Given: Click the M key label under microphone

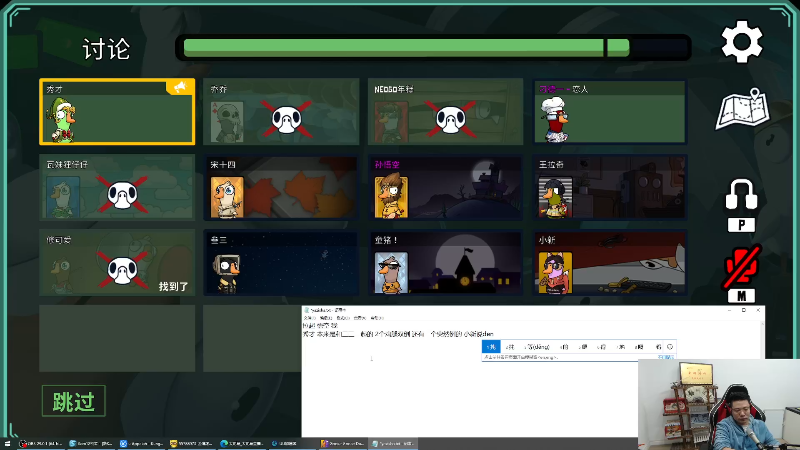Looking at the screenshot, I should point(741,295).
